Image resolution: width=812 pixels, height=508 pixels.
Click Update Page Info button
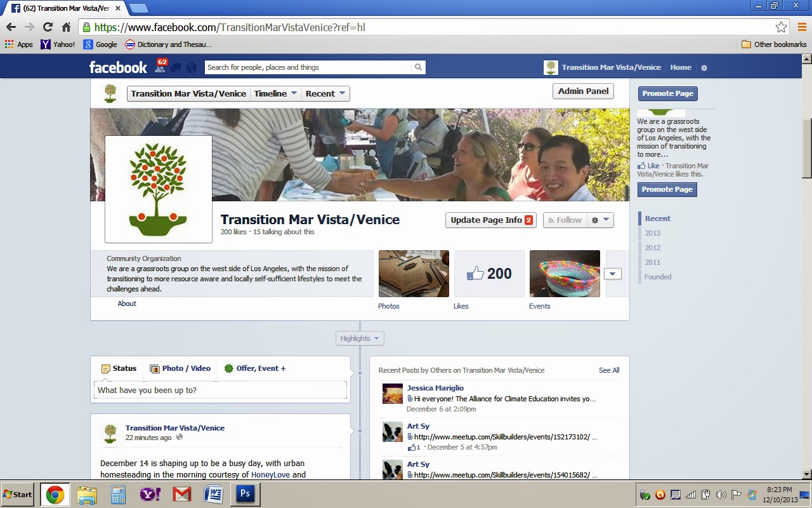pos(491,220)
